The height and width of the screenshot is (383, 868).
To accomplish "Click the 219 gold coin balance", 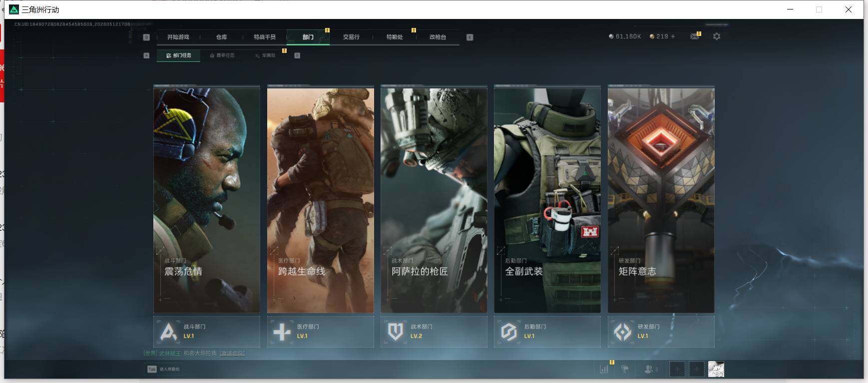I will 659,36.
